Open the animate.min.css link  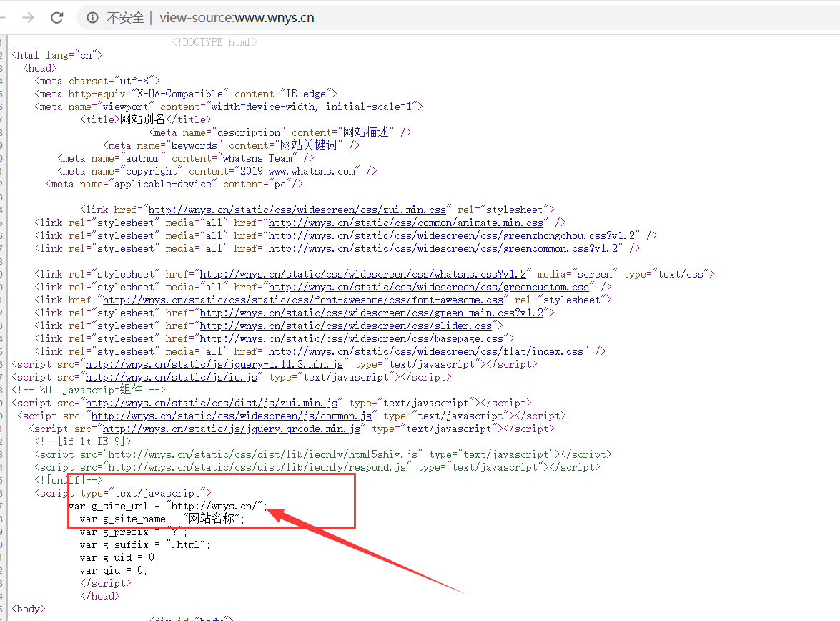[x=405, y=223]
